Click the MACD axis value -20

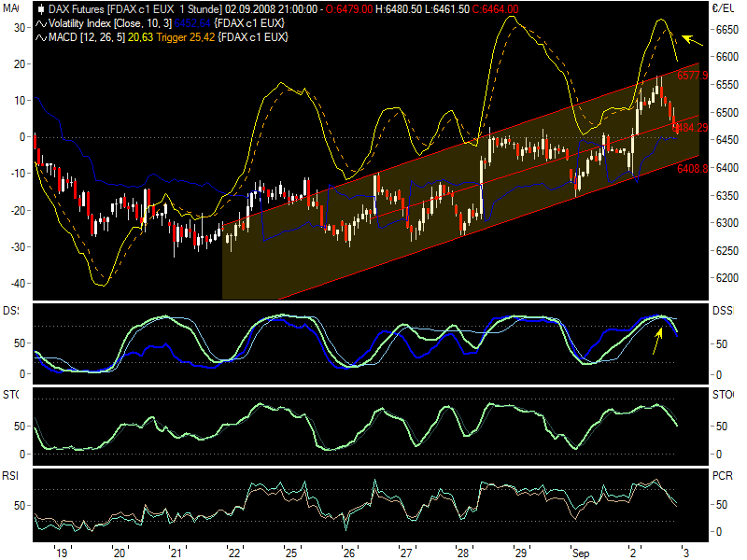tap(17, 211)
